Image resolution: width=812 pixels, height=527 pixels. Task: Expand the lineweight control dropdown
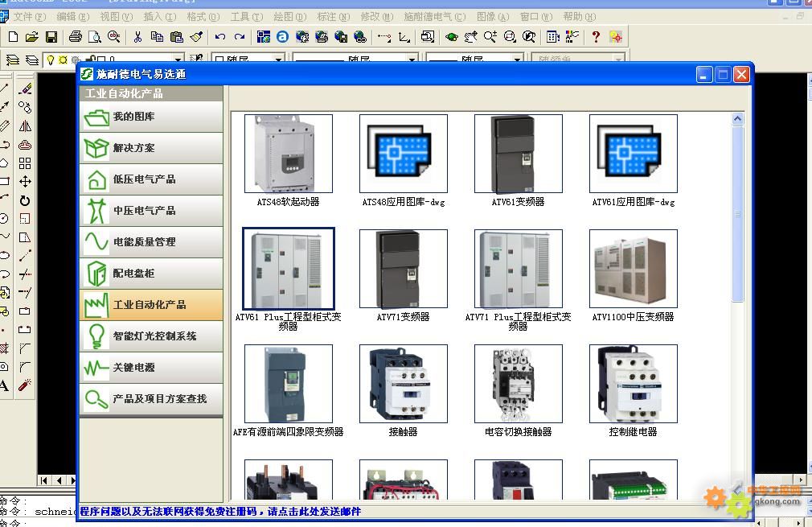pos(517,60)
